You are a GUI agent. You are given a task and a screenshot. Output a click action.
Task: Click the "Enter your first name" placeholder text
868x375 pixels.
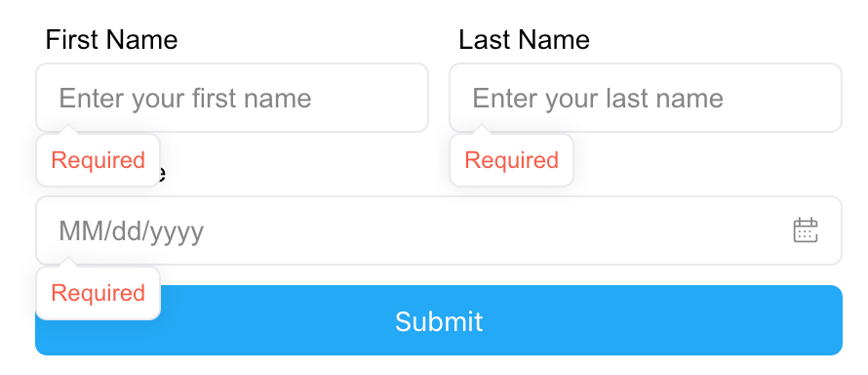point(185,99)
